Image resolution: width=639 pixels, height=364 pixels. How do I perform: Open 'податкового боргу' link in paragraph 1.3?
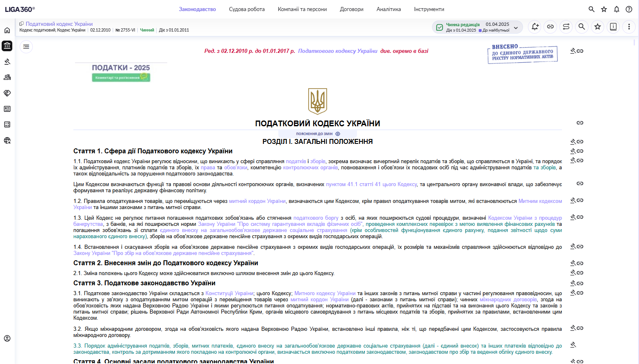[x=316, y=218]
